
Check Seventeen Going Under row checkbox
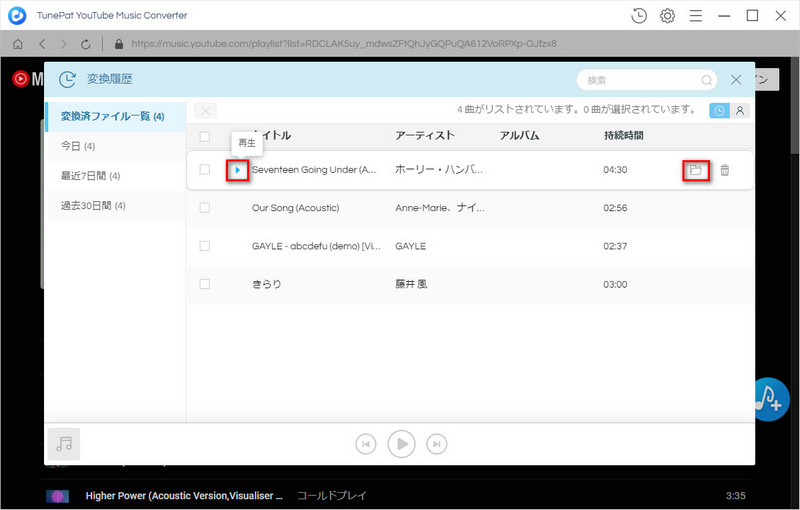click(205, 169)
